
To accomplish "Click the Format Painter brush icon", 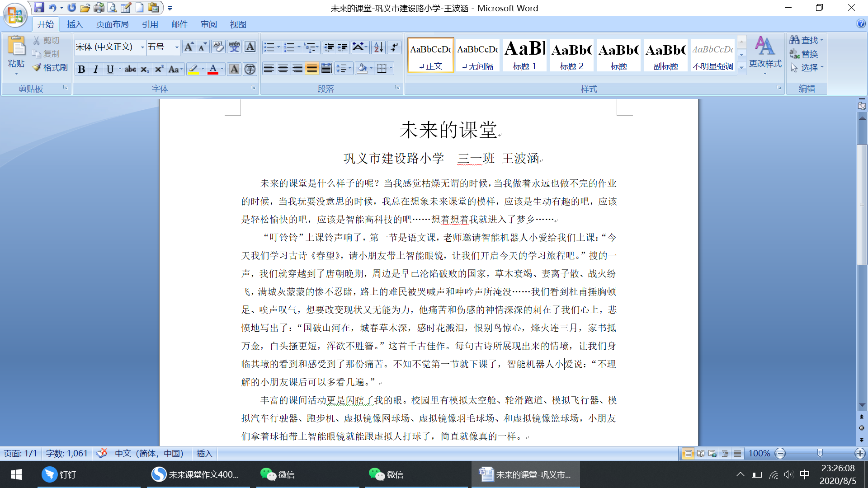I will pyautogui.click(x=37, y=67).
